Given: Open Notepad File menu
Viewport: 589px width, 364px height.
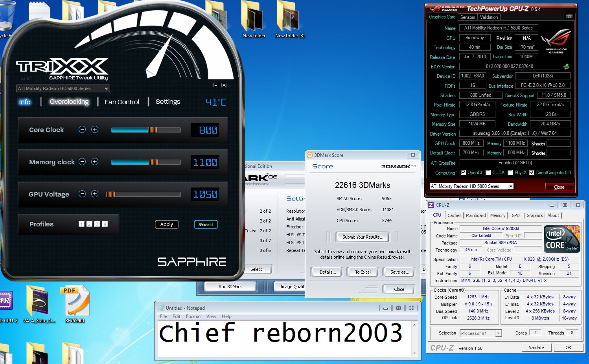Looking at the screenshot, I should click(x=164, y=316).
